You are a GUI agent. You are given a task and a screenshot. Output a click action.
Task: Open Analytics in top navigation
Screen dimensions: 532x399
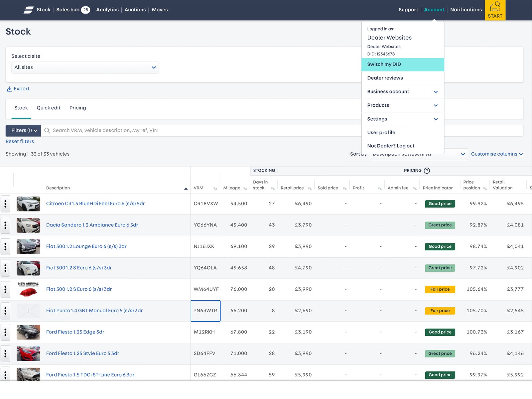[107, 10]
